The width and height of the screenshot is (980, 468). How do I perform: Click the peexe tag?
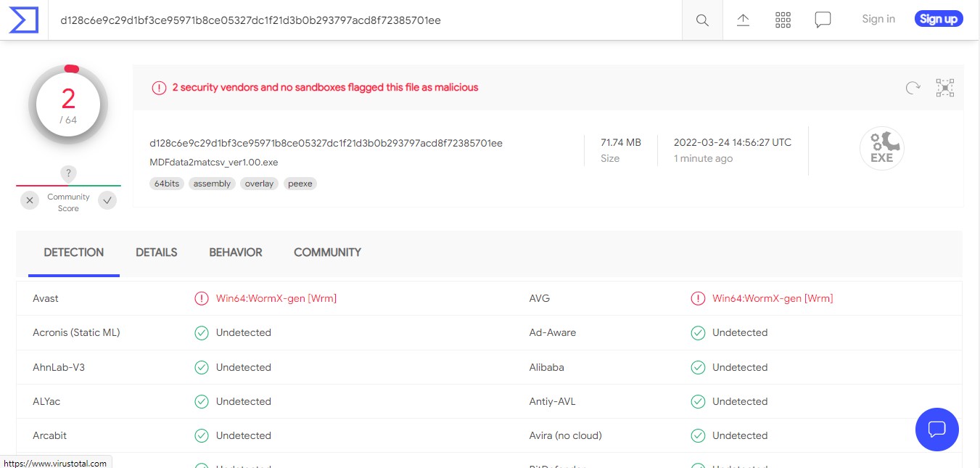pos(300,184)
